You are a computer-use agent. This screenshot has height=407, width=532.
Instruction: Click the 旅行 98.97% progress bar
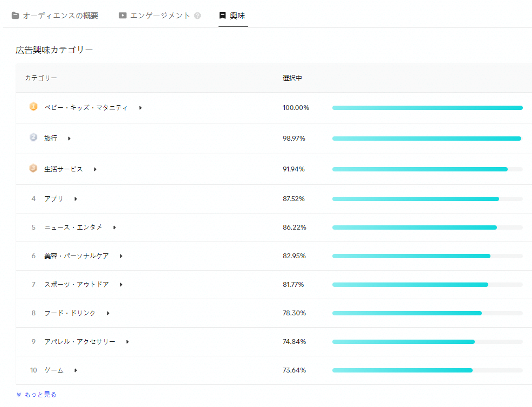click(426, 139)
